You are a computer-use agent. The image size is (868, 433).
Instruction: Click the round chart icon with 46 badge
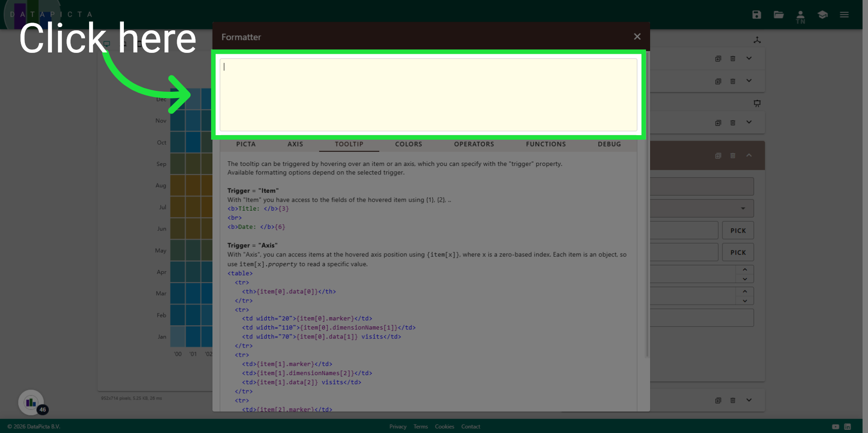(31, 402)
